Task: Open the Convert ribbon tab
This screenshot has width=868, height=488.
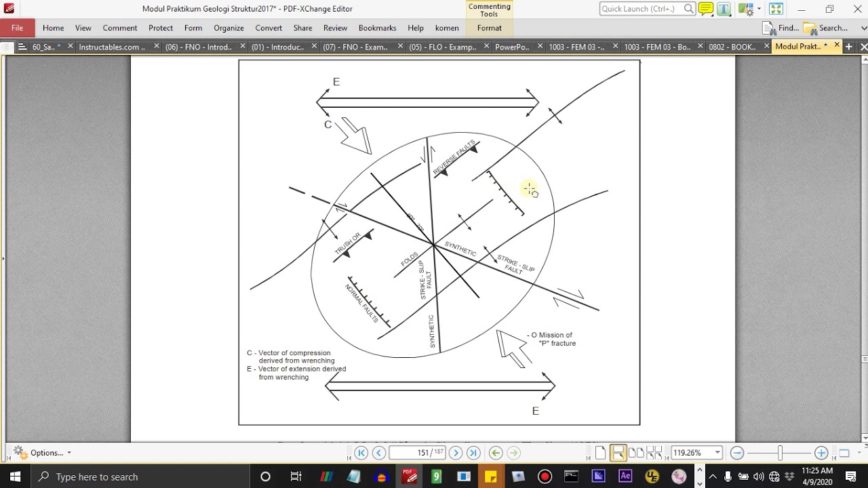Action: point(269,28)
